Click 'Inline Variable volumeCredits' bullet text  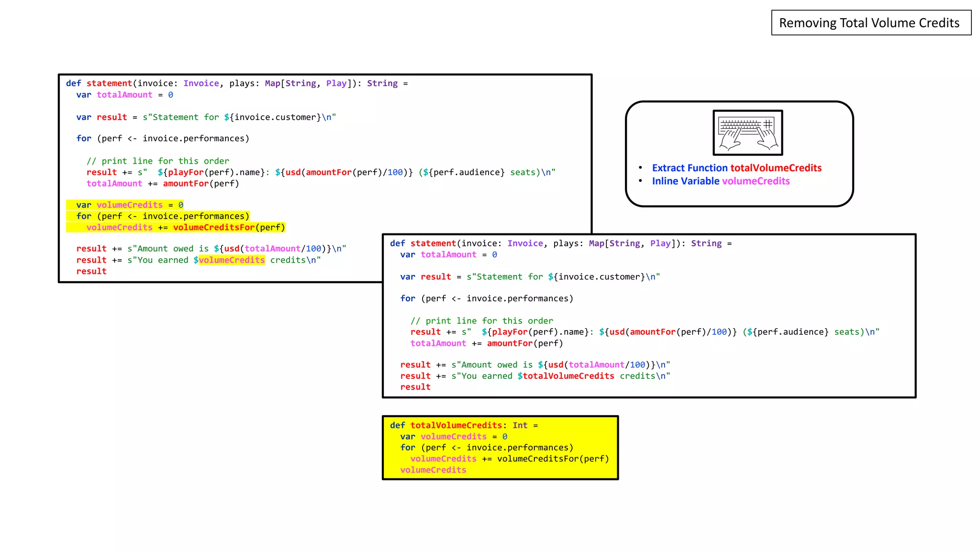pos(720,181)
